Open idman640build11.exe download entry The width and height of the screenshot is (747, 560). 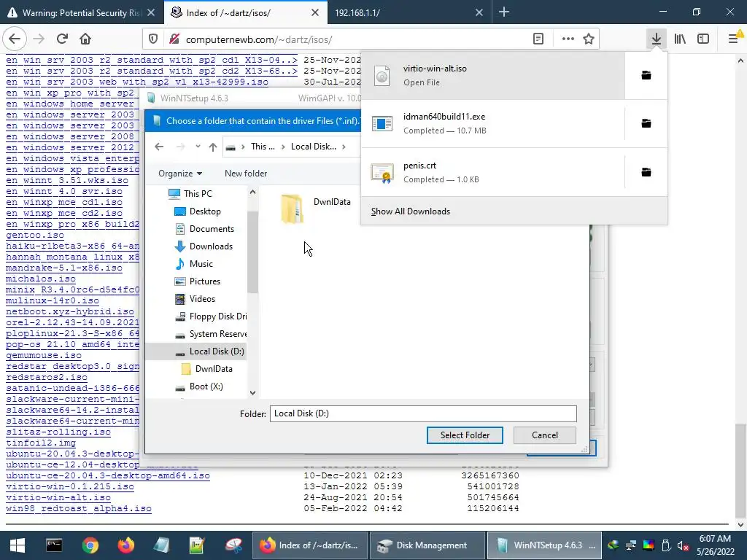pyautogui.click(x=492, y=124)
